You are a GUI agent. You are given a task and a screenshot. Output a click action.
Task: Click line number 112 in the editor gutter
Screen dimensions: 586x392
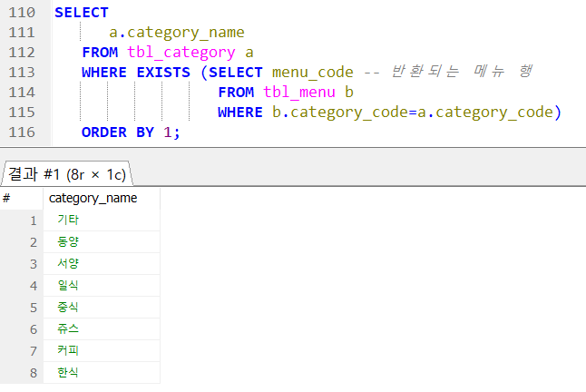(22, 53)
